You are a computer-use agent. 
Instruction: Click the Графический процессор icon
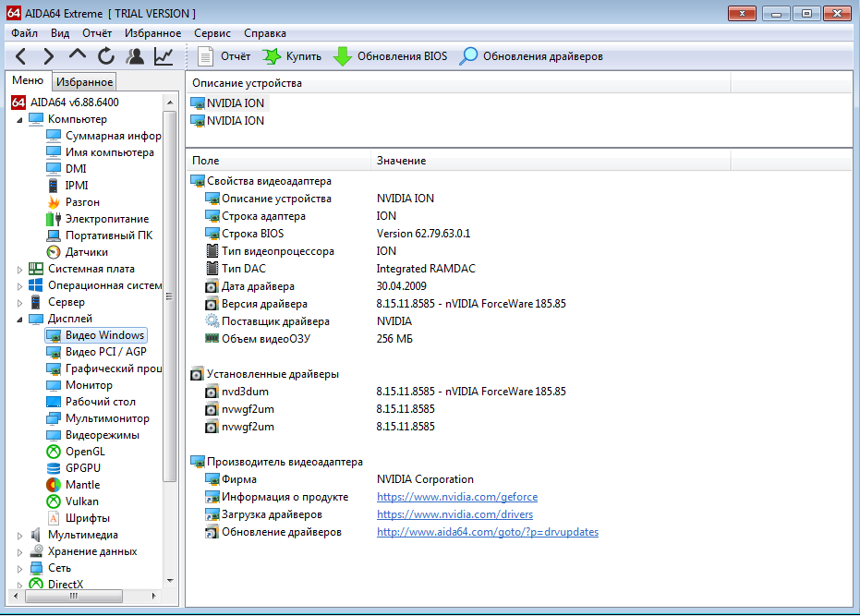(54, 368)
